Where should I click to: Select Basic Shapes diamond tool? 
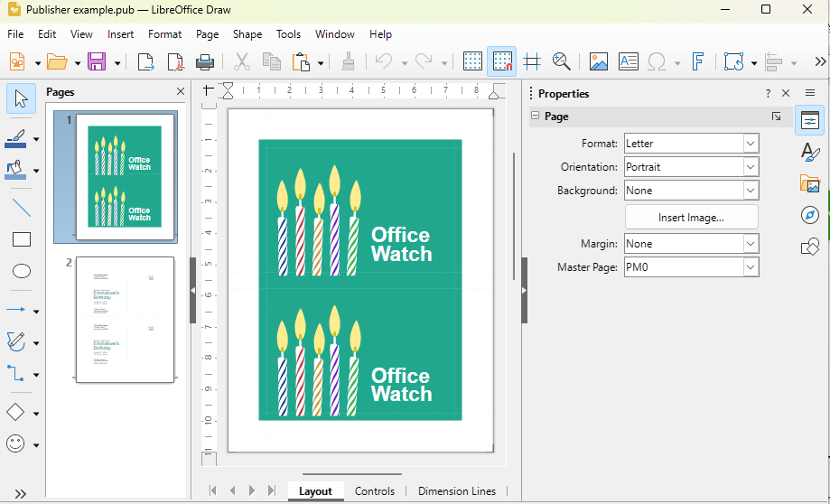[x=16, y=413]
